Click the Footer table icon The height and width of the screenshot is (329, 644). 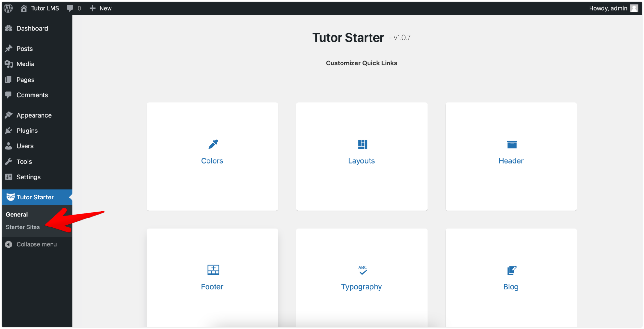(213, 270)
